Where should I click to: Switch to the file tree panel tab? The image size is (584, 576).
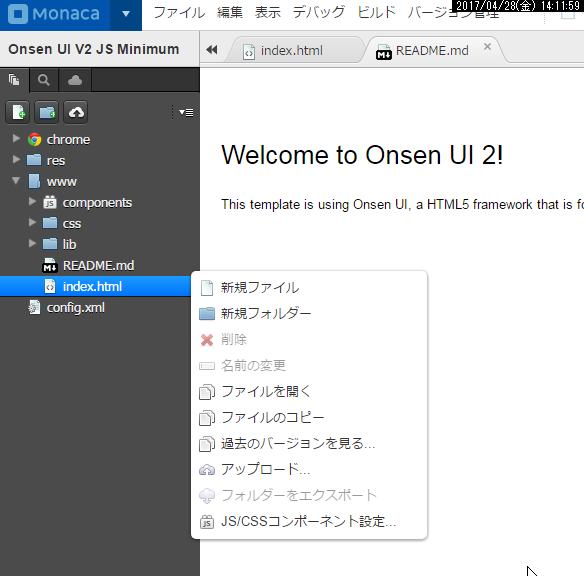[x=15, y=80]
